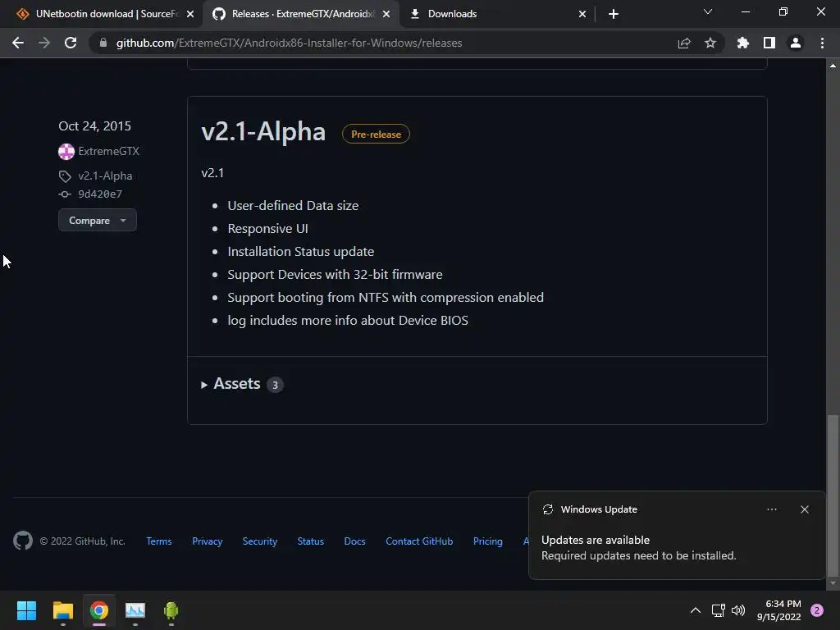Screen dimensions: 840x630
Task: Open Terms footer link
Action: pos(159,541)
